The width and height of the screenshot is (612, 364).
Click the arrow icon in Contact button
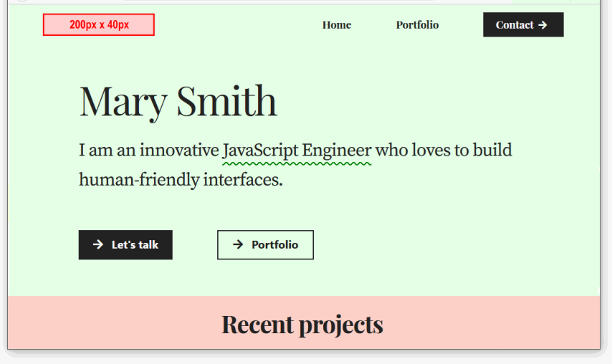click(542, 25)
